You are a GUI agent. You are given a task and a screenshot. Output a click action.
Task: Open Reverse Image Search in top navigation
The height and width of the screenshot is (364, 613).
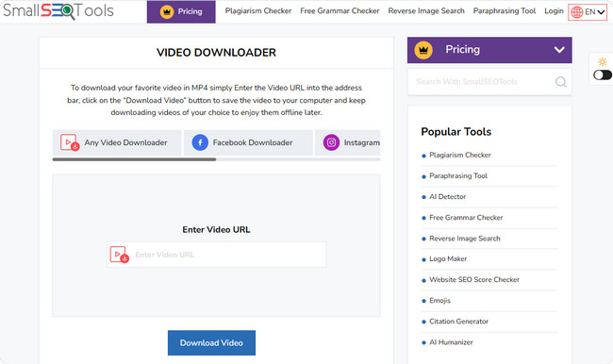pos(426,11)
